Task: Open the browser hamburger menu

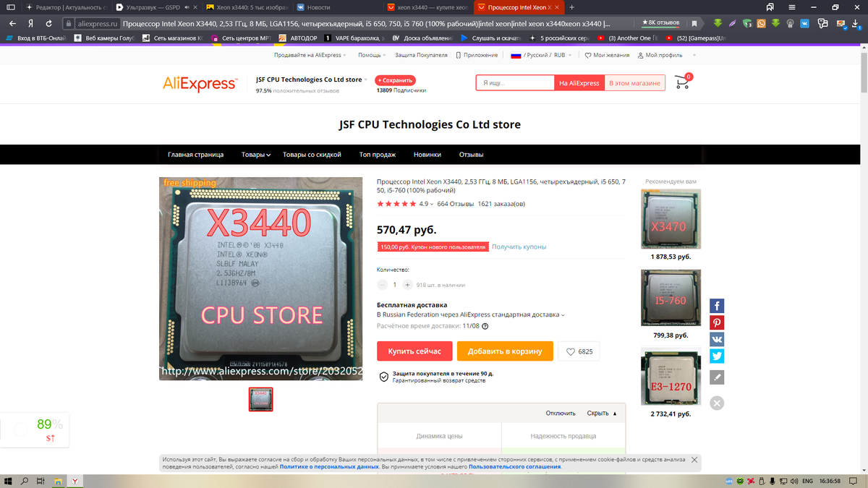Action: (791, 7)
